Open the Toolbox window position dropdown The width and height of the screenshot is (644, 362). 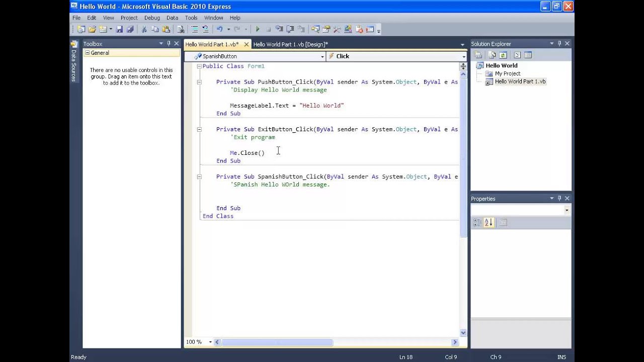(x=161, y=44)
